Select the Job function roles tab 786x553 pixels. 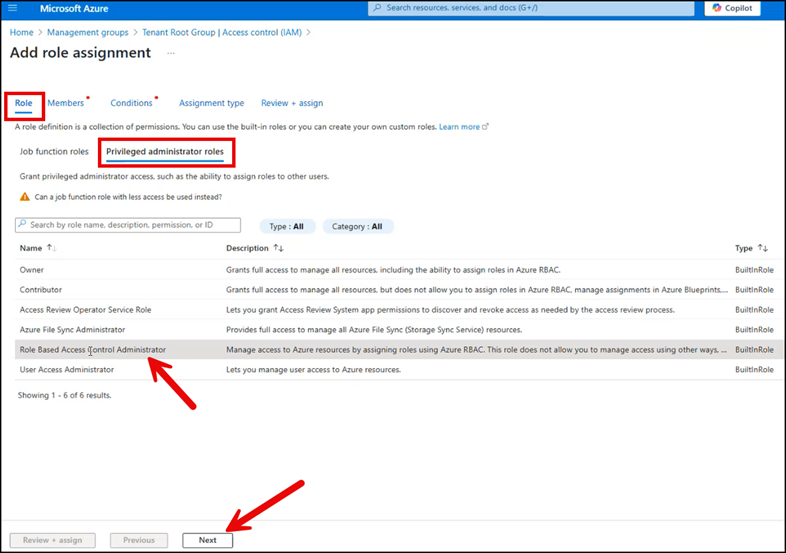54,151
